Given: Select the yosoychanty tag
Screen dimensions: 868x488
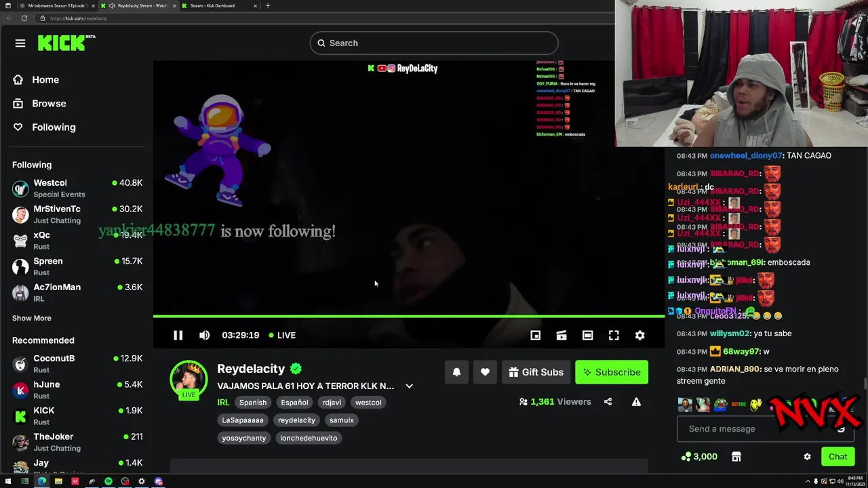Looking at the screenshot, I should click(244, 438).
